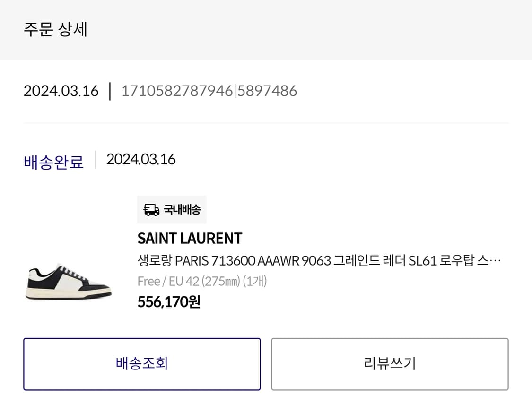Click the delivery date beside 배송완료
Screen dimensions: 532x412
pyautogui.click(x=140, y=159)
